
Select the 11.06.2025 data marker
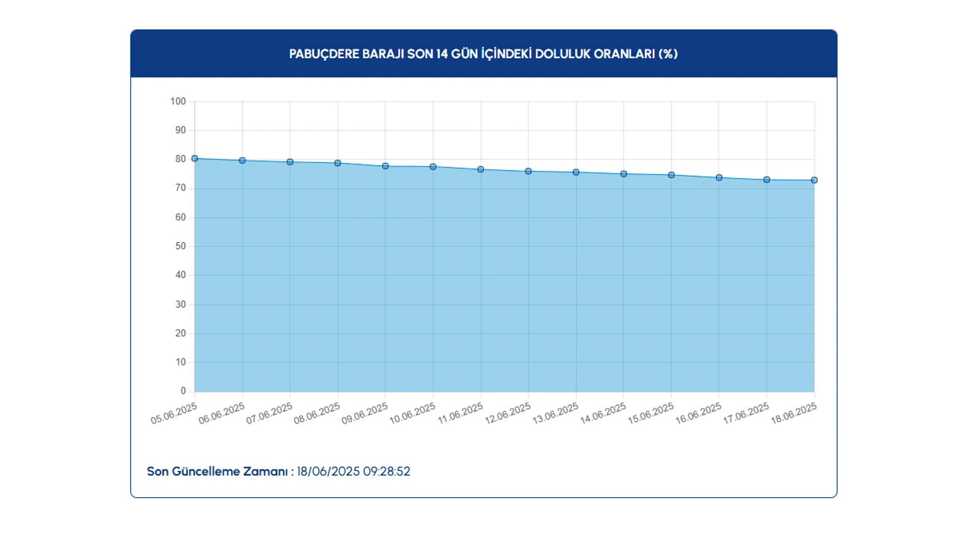tap(481, 170)
